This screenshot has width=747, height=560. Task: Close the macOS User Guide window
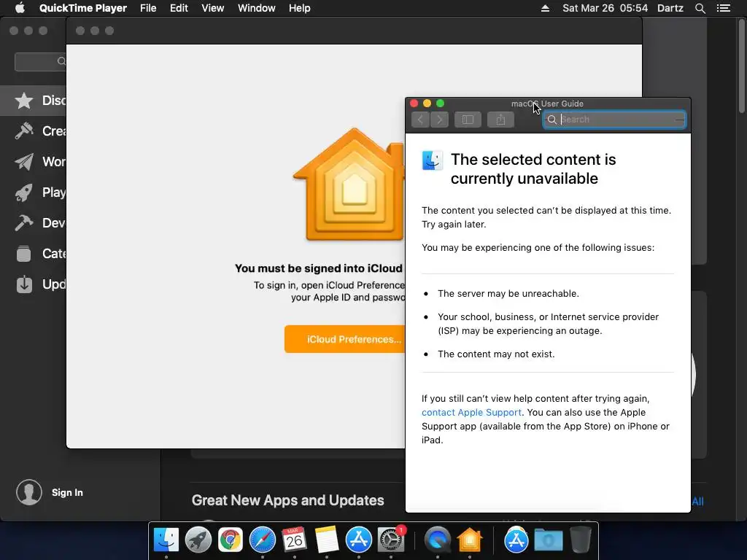(414, 104)
